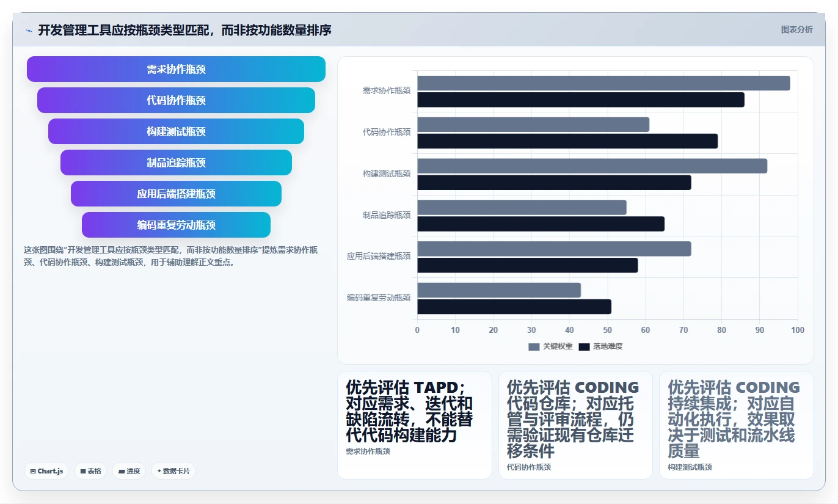Click the x-axis tick value 50
838x504 pixels.
tap(608, 330)
